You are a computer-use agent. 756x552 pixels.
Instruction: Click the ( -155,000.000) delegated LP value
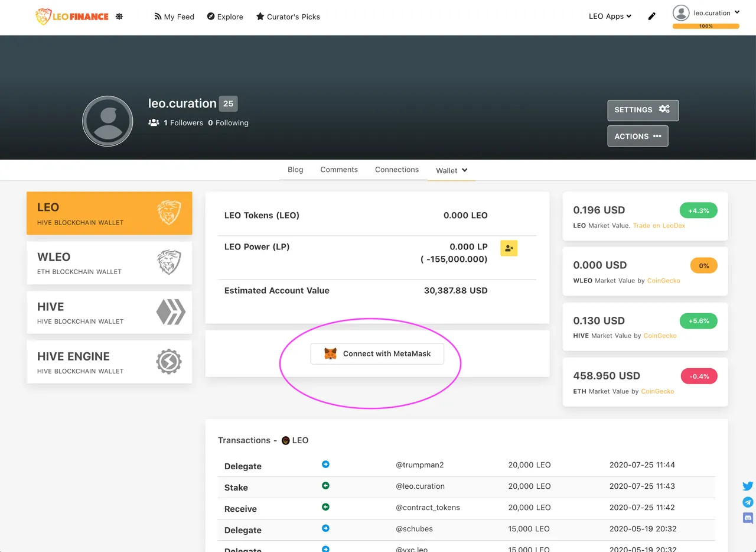pyautogui.click(x=454, y=259)
